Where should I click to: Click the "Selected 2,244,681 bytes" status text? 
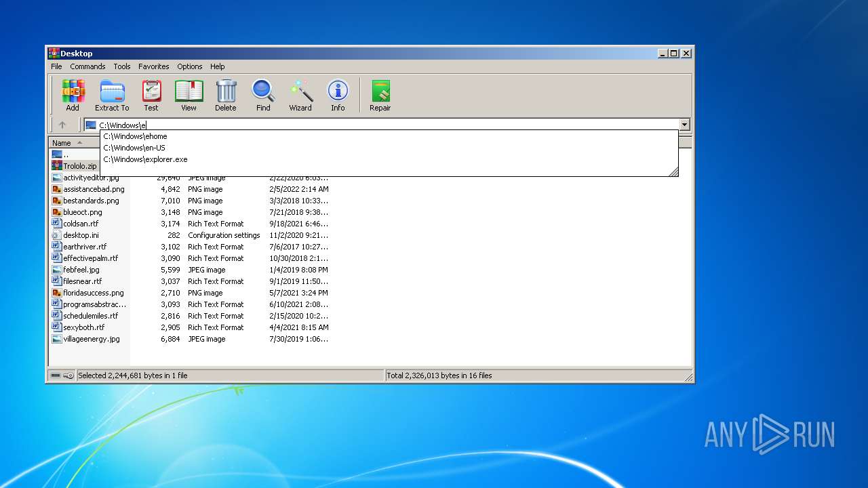133,375
